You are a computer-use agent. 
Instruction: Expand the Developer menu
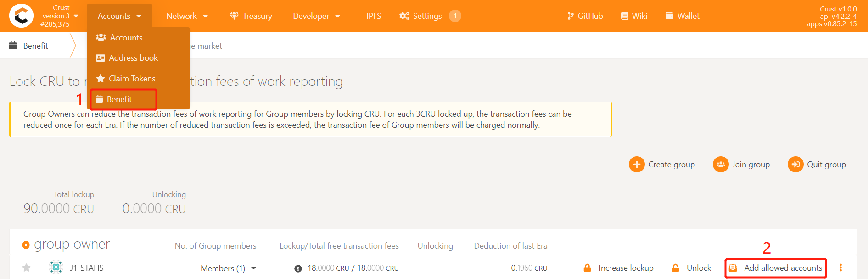(317, 16)
